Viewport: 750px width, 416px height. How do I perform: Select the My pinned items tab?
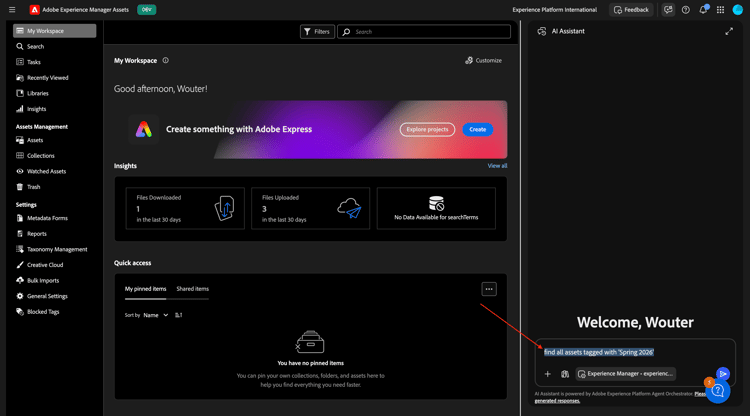point(145,289)
